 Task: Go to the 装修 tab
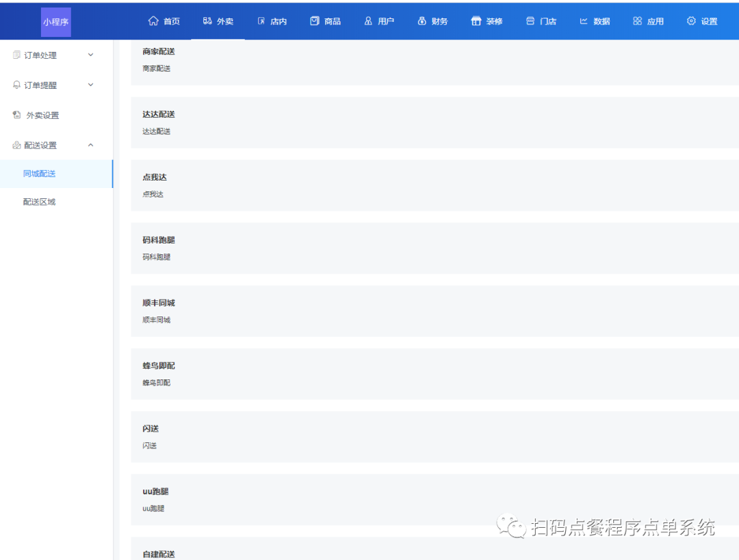pyautogui.click(x=487, y=21)
